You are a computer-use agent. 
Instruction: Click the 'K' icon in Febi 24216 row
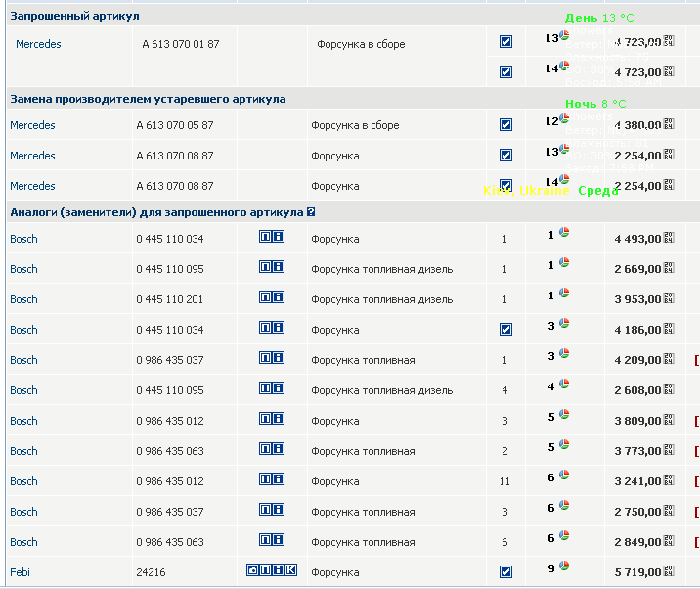click(290, 570)
